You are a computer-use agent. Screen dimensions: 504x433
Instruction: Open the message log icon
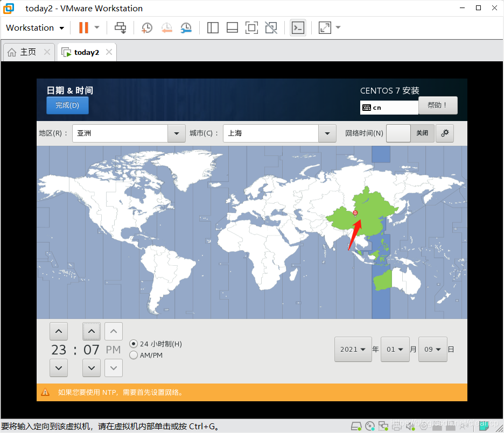click(483, 426)
